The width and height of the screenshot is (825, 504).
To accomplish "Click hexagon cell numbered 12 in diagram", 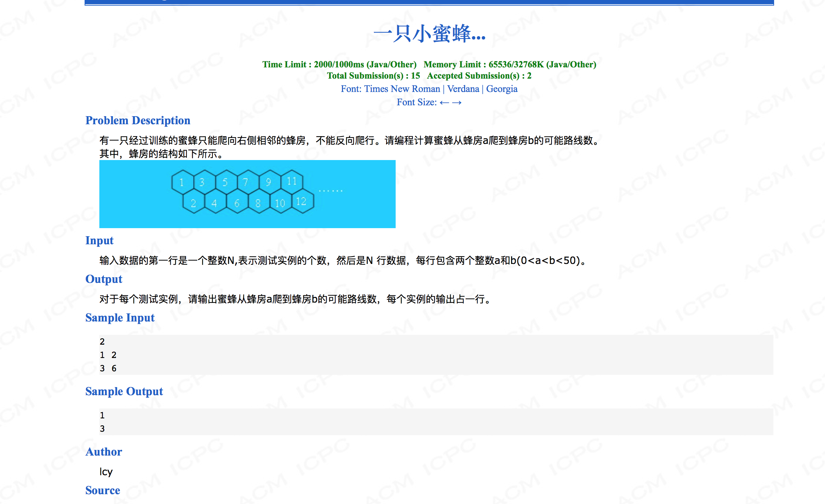I will tap(303, 201).
